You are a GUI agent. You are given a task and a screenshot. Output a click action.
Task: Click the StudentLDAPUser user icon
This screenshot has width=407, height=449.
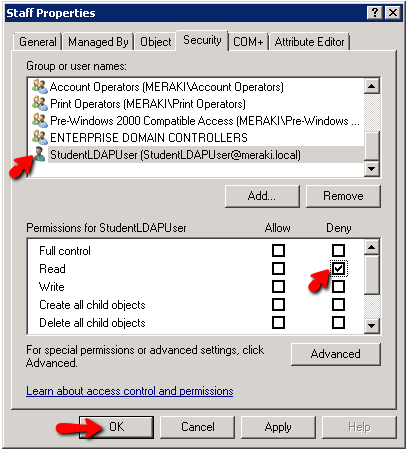click(x=40, y=154)
